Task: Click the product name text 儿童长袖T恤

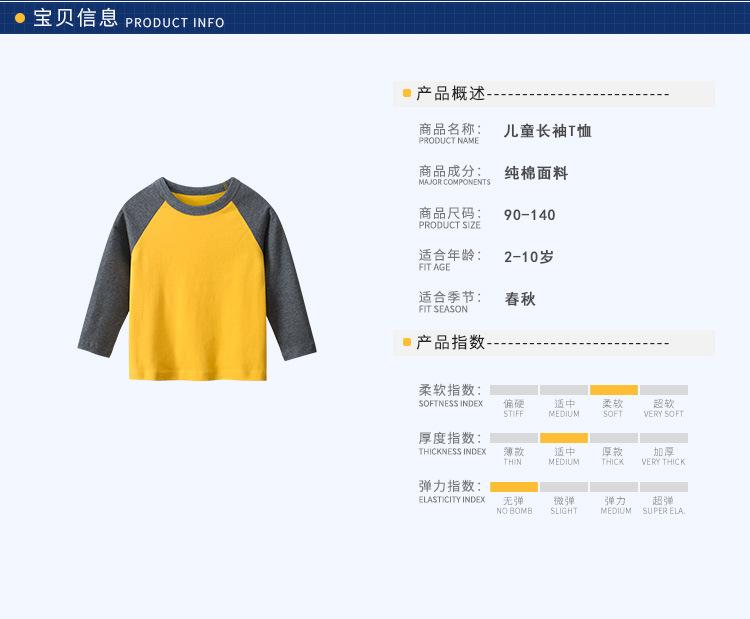Action: coord(548,131)
